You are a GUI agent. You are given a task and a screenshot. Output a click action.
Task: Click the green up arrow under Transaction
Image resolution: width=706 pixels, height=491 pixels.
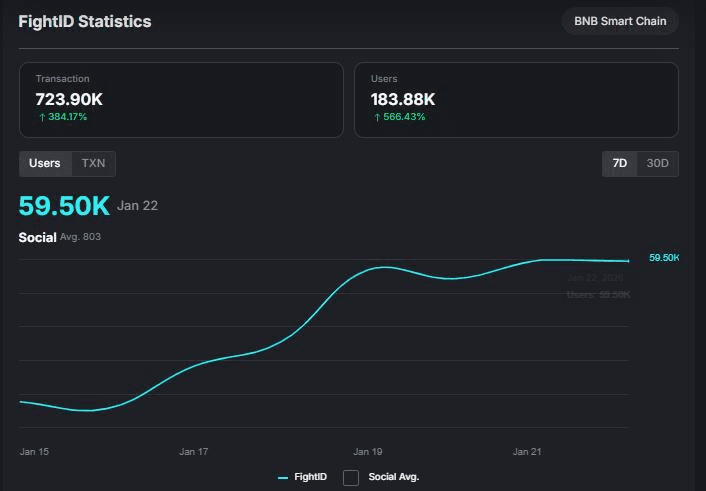40,117
